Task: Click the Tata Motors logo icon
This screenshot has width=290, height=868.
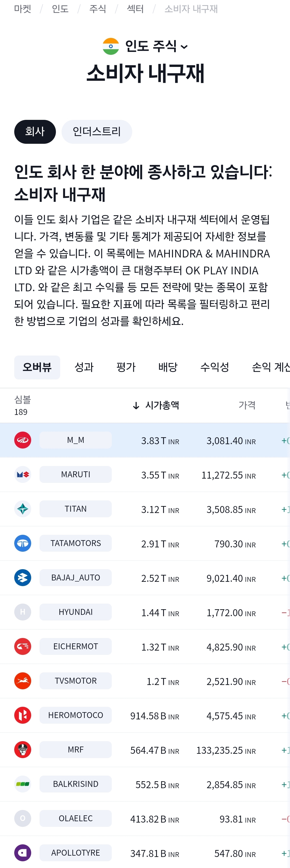Action: coord(23,543)
